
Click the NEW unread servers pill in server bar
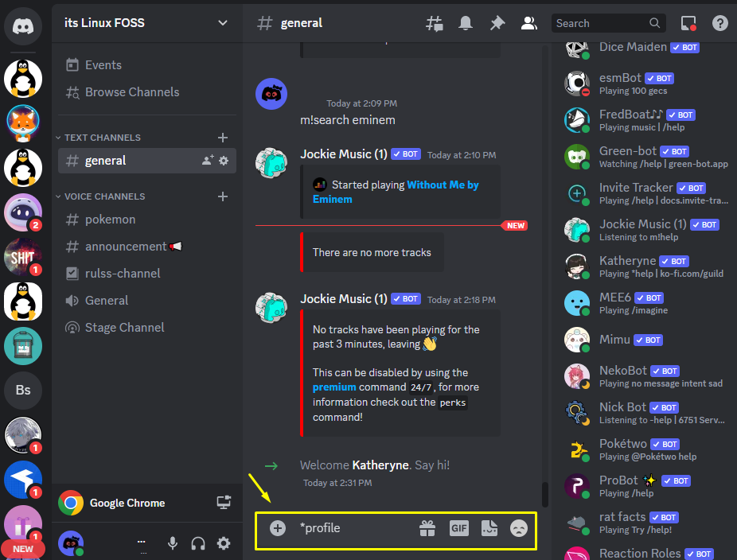click(22, 549)
